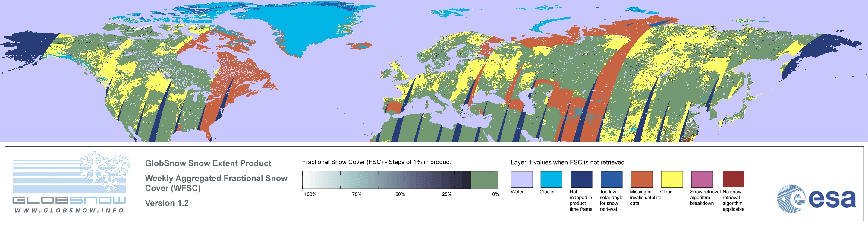This screenshot has width=868, height=225.
Task: Click the 'Not mapped in product time frame' swatch
Action: 581,179
